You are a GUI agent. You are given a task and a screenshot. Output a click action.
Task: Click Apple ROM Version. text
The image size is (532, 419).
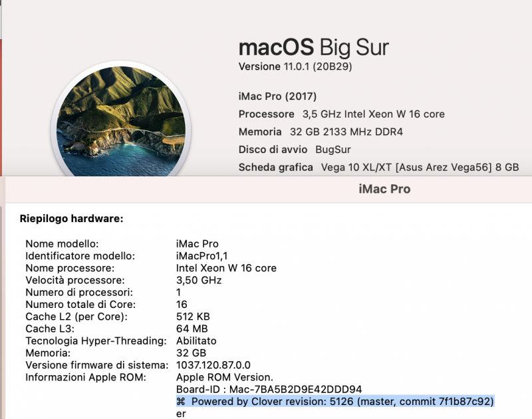[x=225, y=377]
